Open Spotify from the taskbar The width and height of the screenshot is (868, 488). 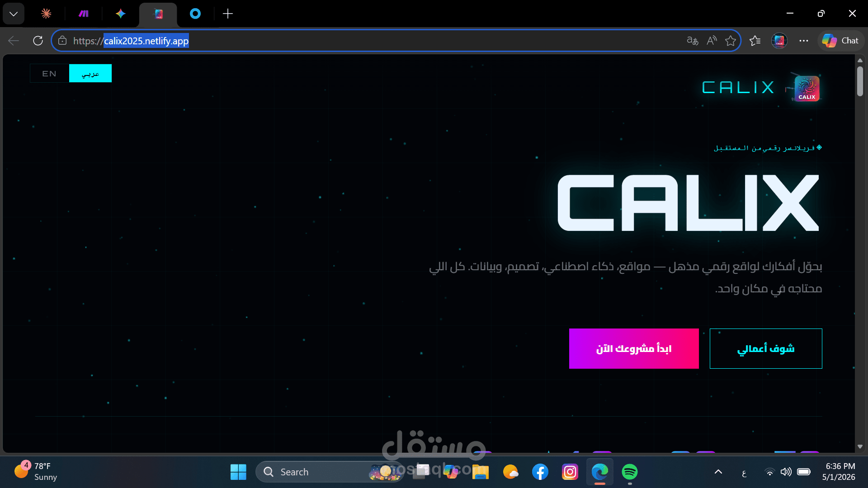pyautogui.click(x=630, y=472)
